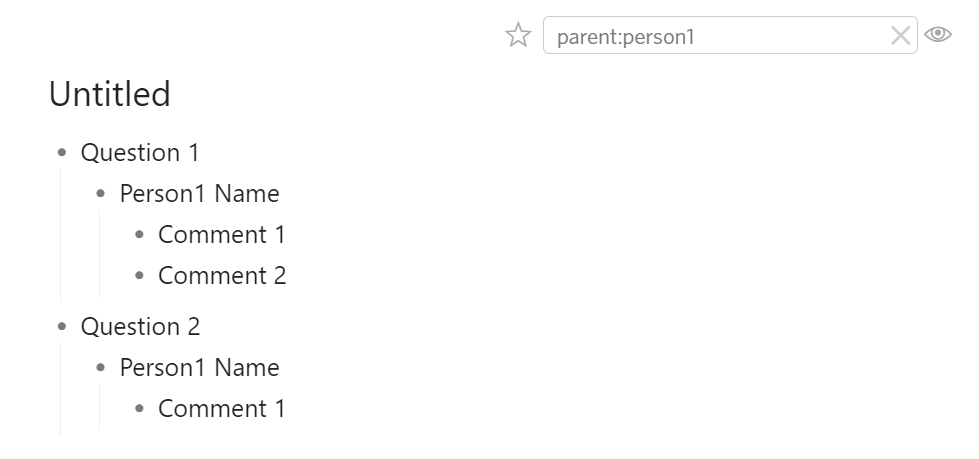Image resolution: width=979 pixels, height=459 pixels.
Task: Toggle completed visibility with the eye icon
Action: pyautogui.click(x=938, y=34)
